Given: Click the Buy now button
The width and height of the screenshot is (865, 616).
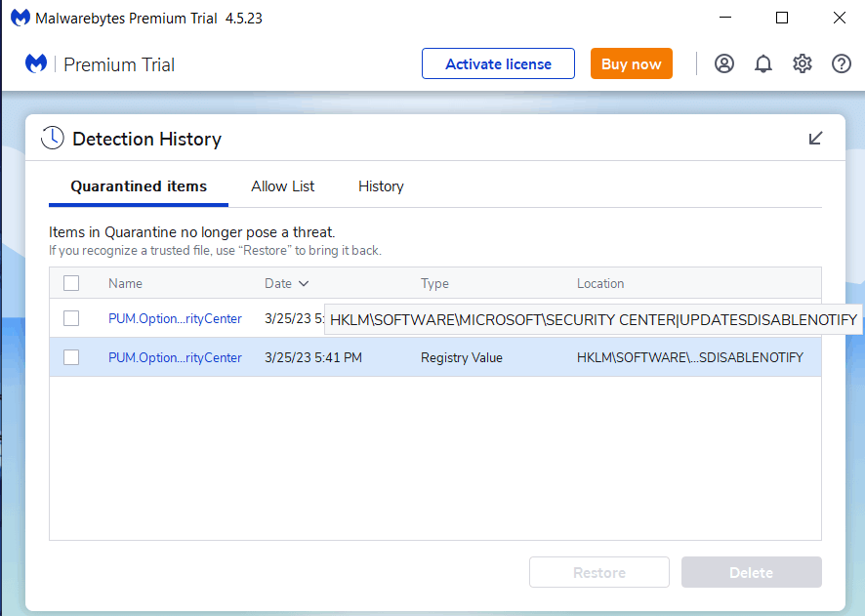Looking at the screenshot, I should (x=631, y=63).
